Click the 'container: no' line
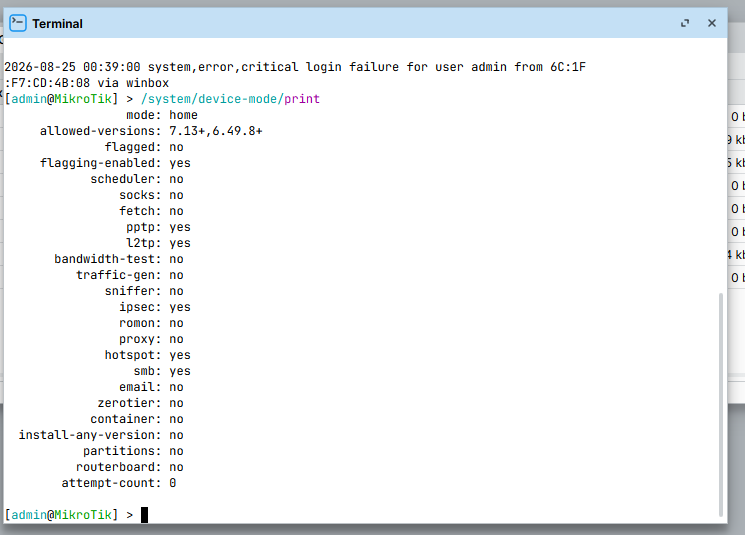The image size is (745, 535). pyautogui.click(x=137, y=419)
